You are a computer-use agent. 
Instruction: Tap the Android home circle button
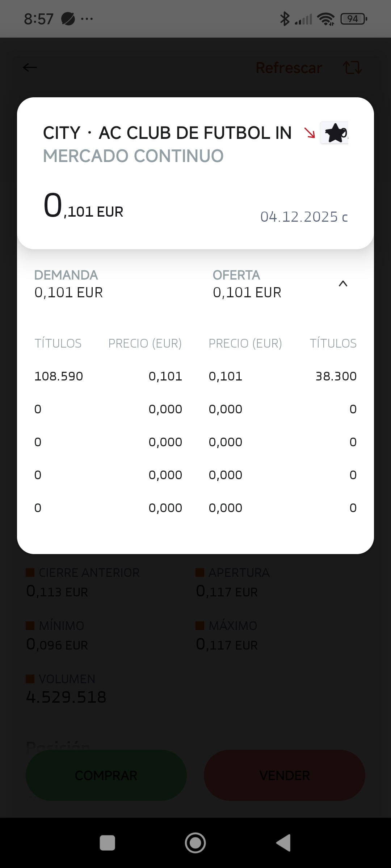[x=195, y=843]
